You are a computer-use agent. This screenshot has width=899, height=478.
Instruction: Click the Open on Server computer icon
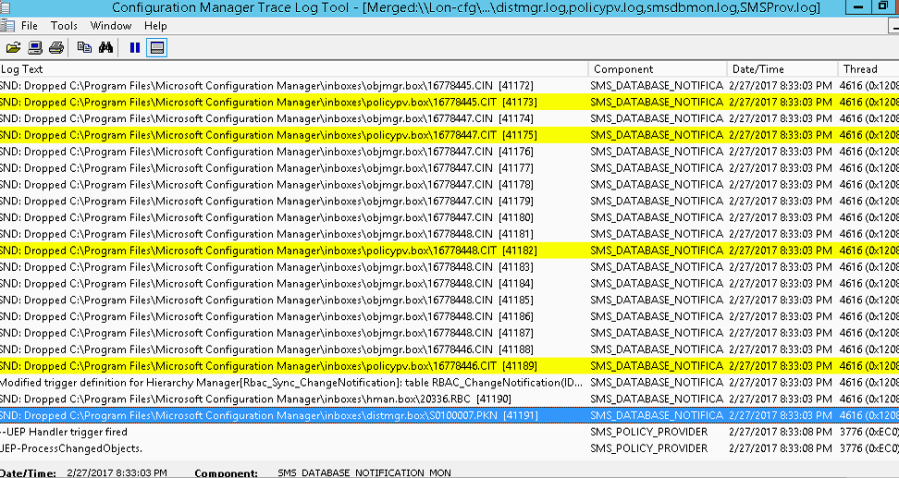[35, 47]
